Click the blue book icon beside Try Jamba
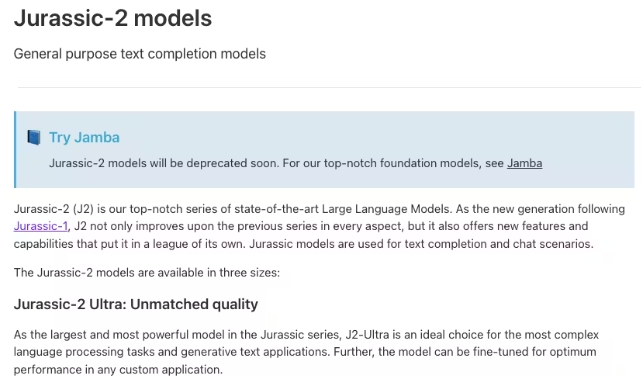 (x=34, y=137)
